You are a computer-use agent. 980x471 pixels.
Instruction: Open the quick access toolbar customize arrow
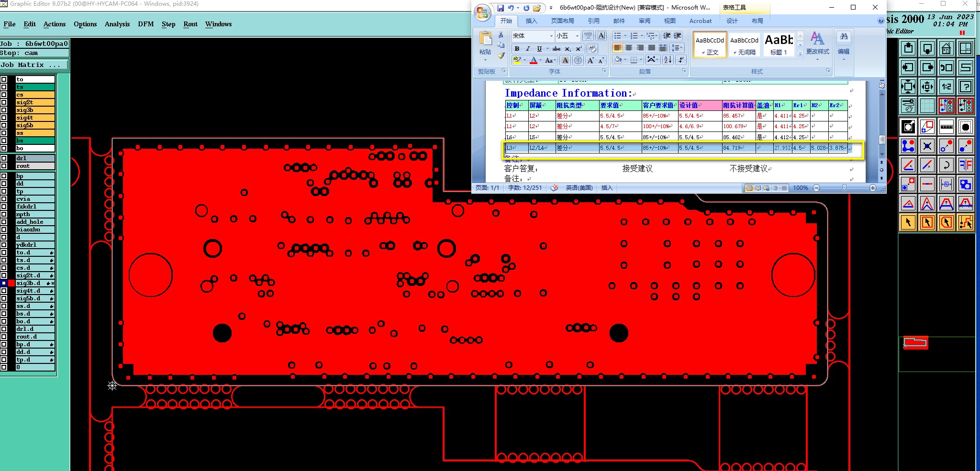tap(551, 8)
